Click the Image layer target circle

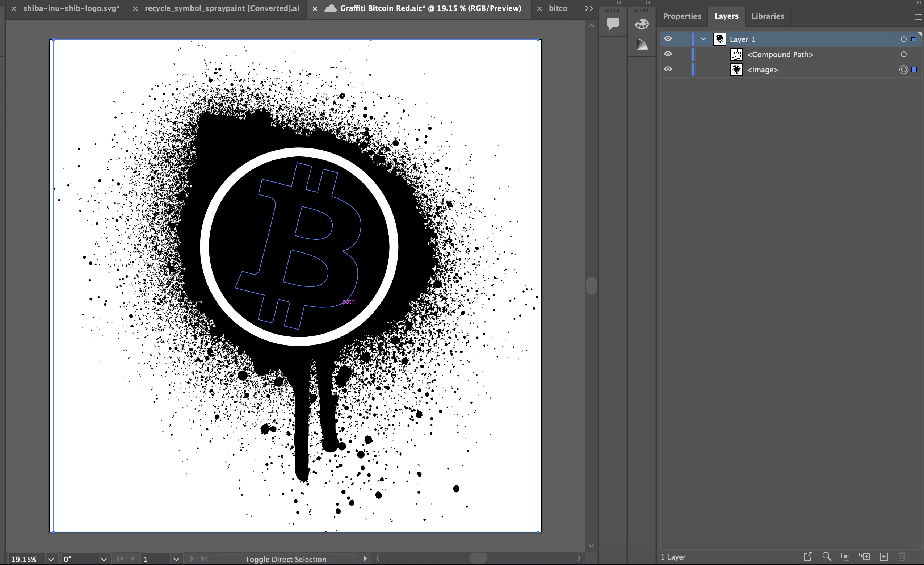[x=903, y=70]
